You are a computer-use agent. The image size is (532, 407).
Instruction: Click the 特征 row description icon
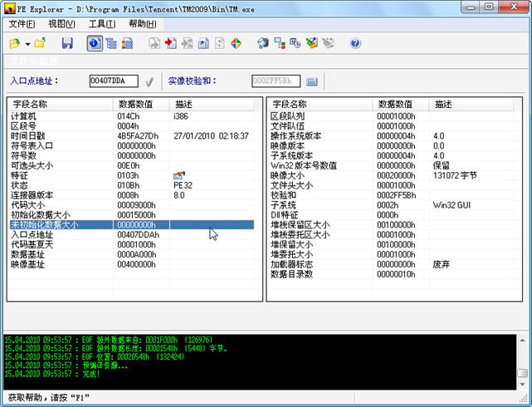pyautogui.click(x=178, y=175)
